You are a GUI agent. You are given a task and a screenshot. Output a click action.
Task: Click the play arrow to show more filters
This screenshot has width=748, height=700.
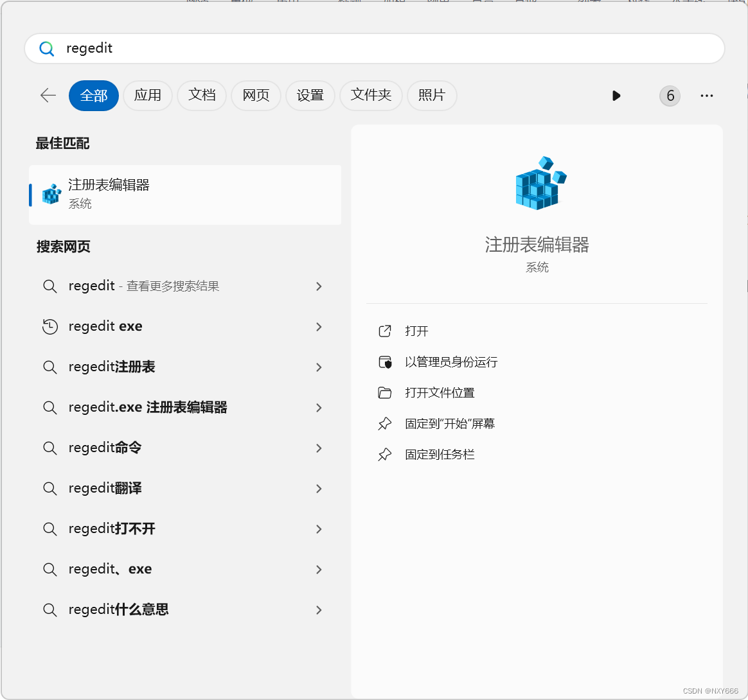pos(616,96)
